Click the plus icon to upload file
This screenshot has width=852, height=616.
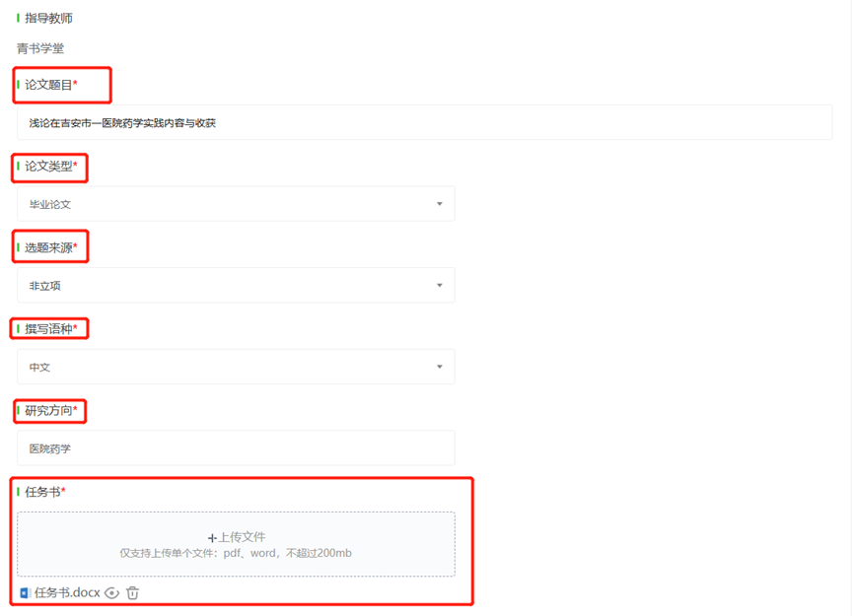[x=211, y=538]
